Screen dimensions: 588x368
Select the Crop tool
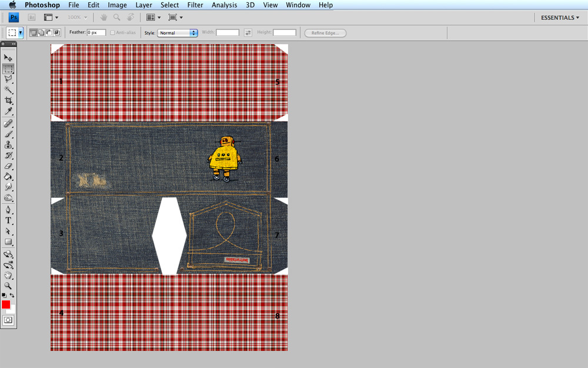point(8,101)
